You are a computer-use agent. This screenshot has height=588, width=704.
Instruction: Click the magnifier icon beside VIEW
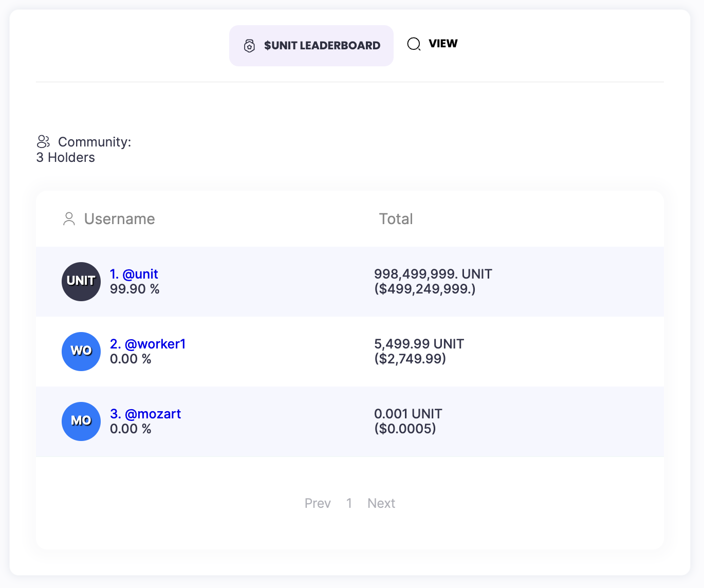click(414, 44)
